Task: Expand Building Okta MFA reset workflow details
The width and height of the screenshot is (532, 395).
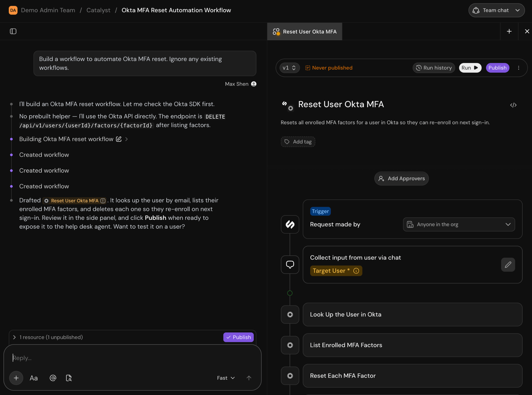Action: (127, 139)
